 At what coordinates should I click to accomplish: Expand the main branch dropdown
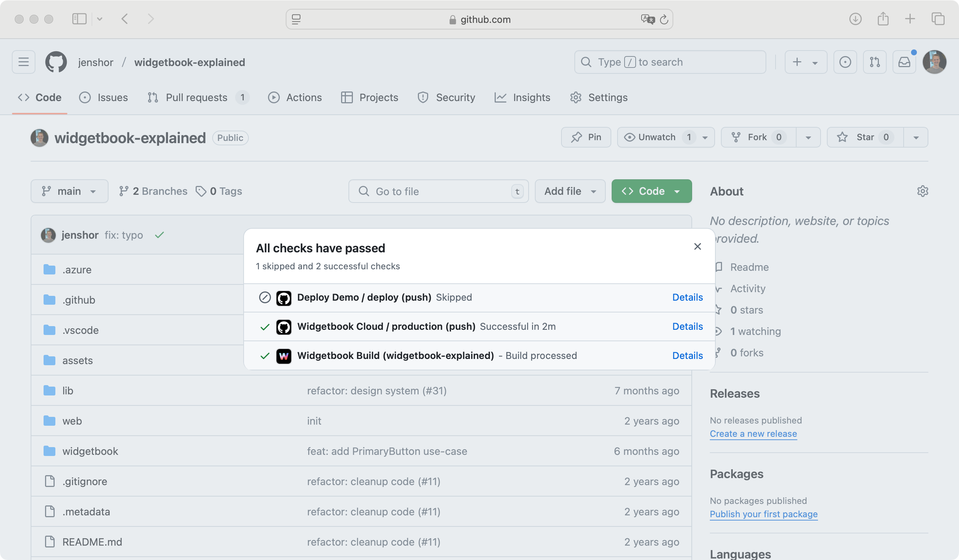[69, 191]
